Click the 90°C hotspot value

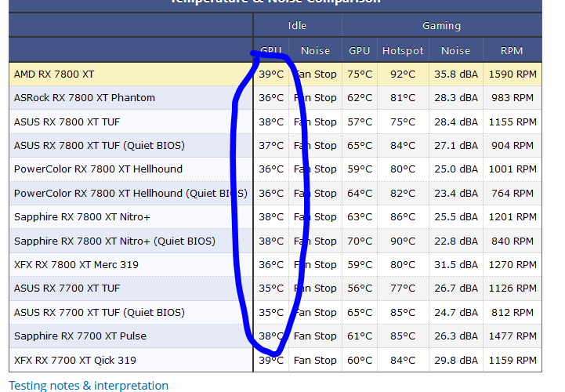[403, 241]
